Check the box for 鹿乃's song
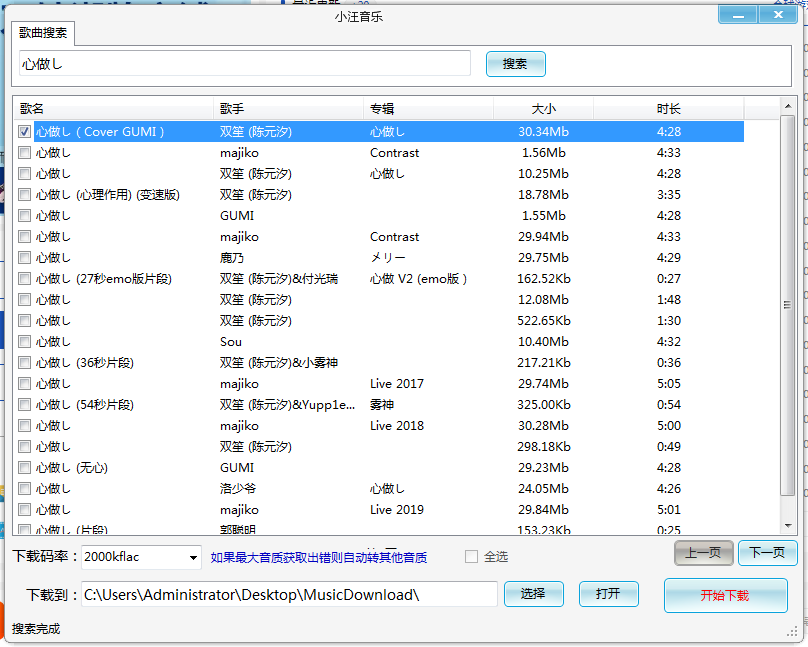The image size is (808, 647). pyautogui.click(x=25, y=258)
